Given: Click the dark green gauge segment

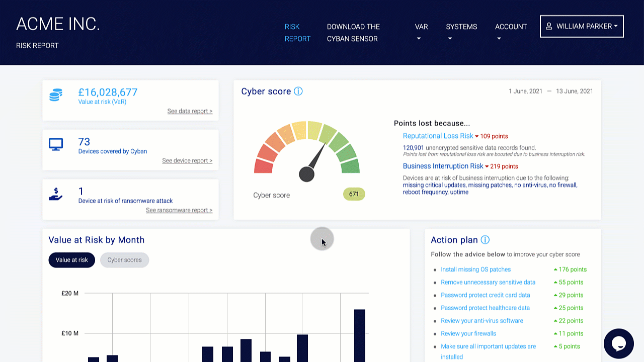Looking at the screenshot, I should coord(351,166).
